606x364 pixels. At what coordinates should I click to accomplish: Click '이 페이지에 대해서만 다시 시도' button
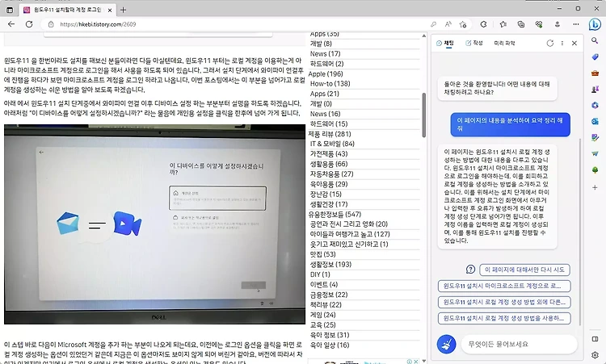pos(524,270)
